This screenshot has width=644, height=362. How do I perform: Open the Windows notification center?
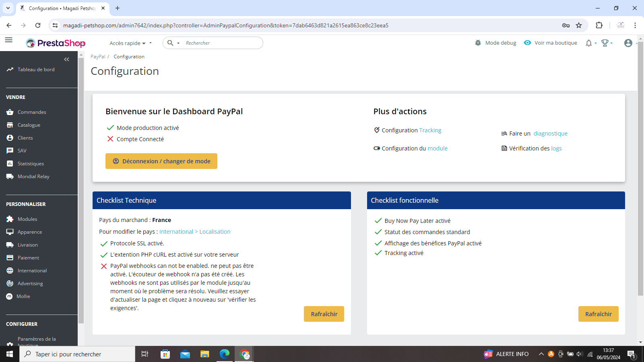[x=631, y=354]
